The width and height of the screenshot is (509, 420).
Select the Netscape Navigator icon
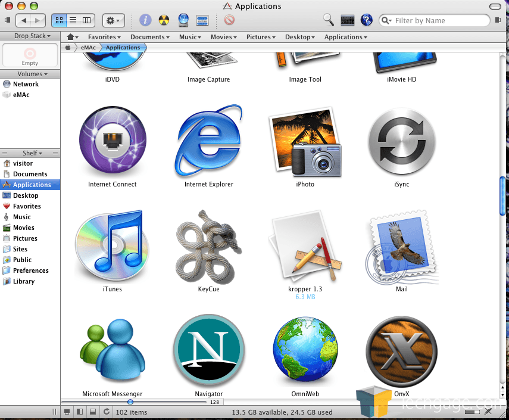click(x=209, y=350)
